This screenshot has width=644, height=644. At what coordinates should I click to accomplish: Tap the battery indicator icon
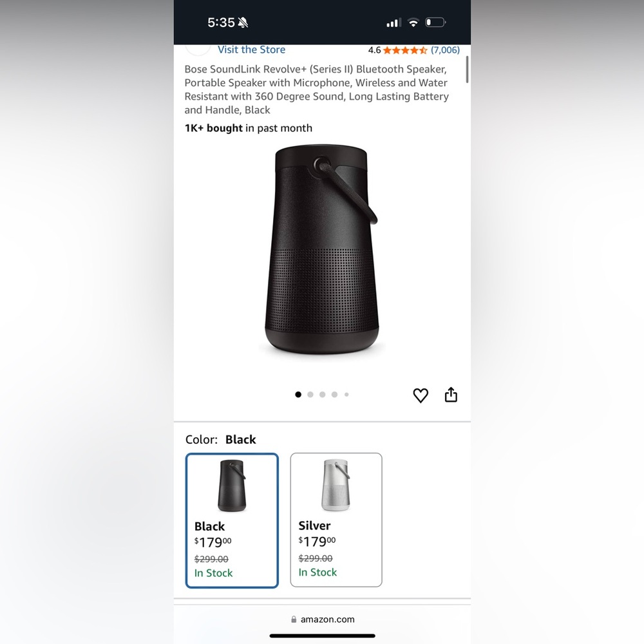(435, 22)
